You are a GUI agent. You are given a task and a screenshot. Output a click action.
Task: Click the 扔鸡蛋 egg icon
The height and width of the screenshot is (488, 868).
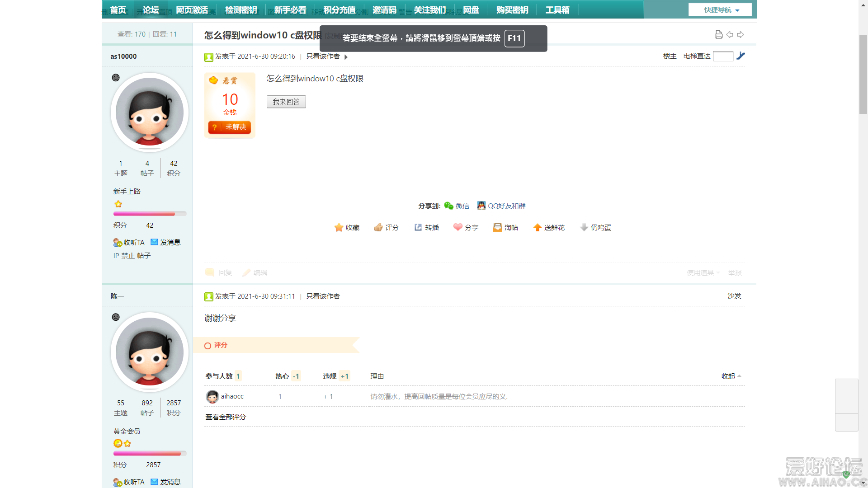[x=584, y=227]
